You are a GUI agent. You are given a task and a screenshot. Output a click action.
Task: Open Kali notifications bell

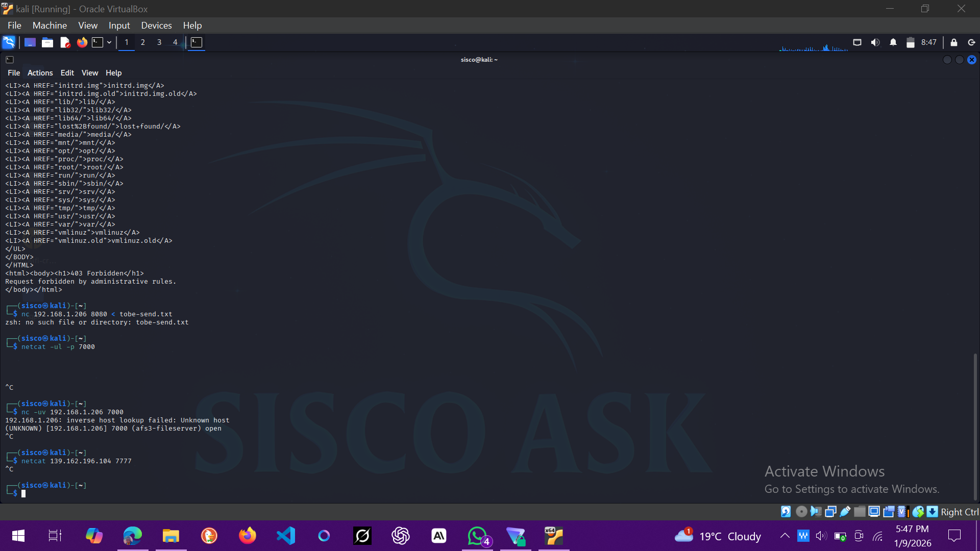click(893, 42)
